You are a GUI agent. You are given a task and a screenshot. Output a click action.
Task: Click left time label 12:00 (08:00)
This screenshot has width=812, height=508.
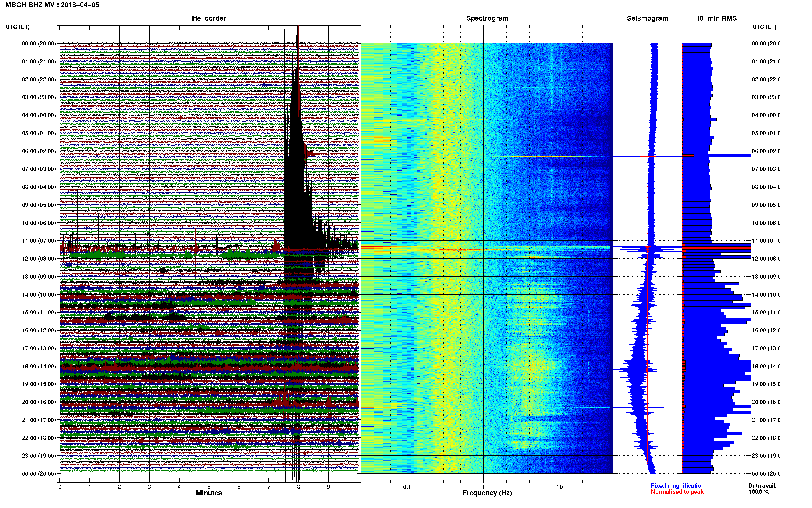point(39,259)
